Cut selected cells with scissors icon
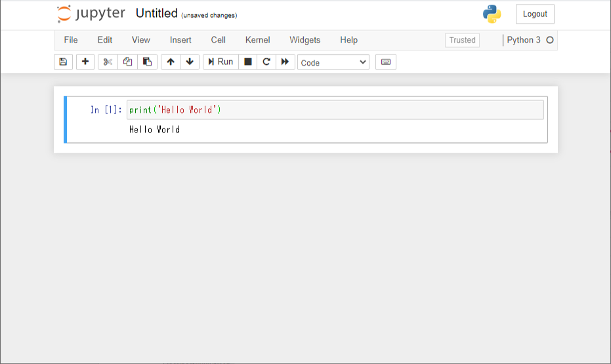Viewport: 611px width, 364px height. (108, 62)
